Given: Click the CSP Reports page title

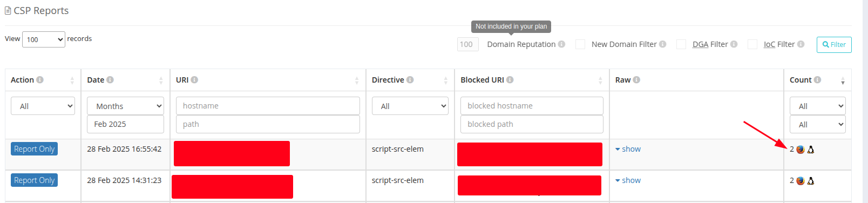Looking at the screenshot, I should 41,11.
